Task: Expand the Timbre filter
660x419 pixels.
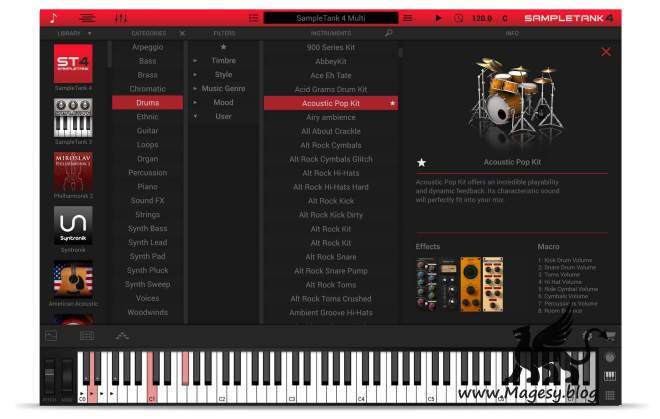Action: point(195,61)
